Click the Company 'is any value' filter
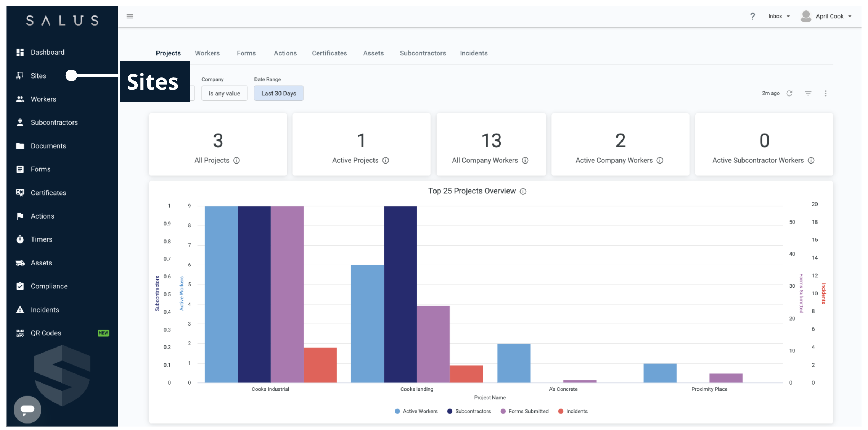 coord(224,93)
